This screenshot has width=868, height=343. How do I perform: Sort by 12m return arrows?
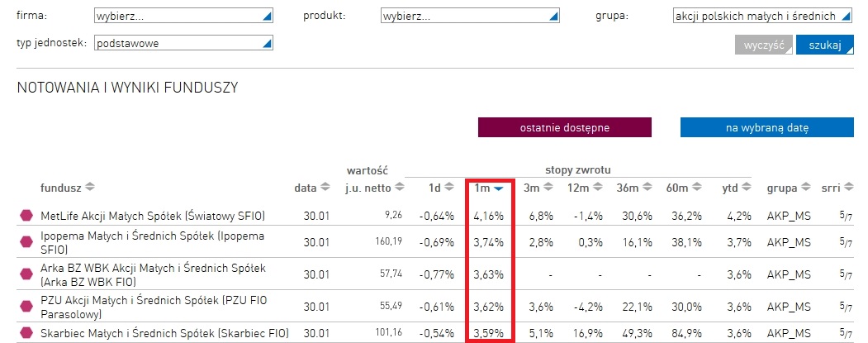[597, 188]
